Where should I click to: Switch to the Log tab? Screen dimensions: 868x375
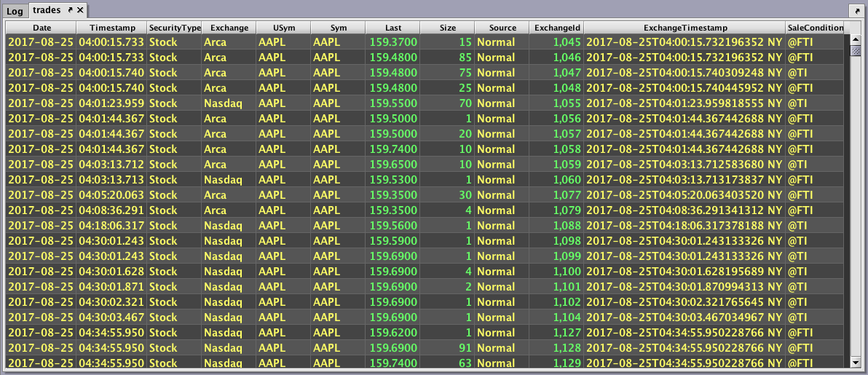[x=15, y=11]
